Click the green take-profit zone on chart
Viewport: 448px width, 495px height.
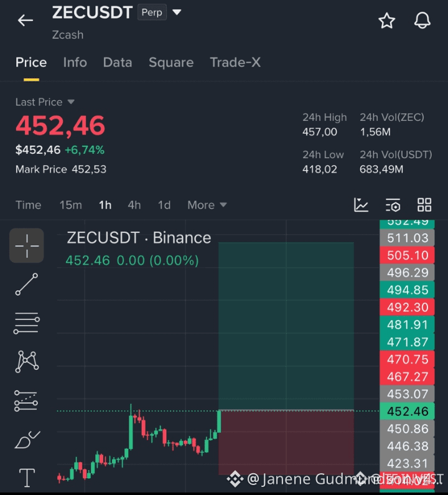tap(286, 326)
